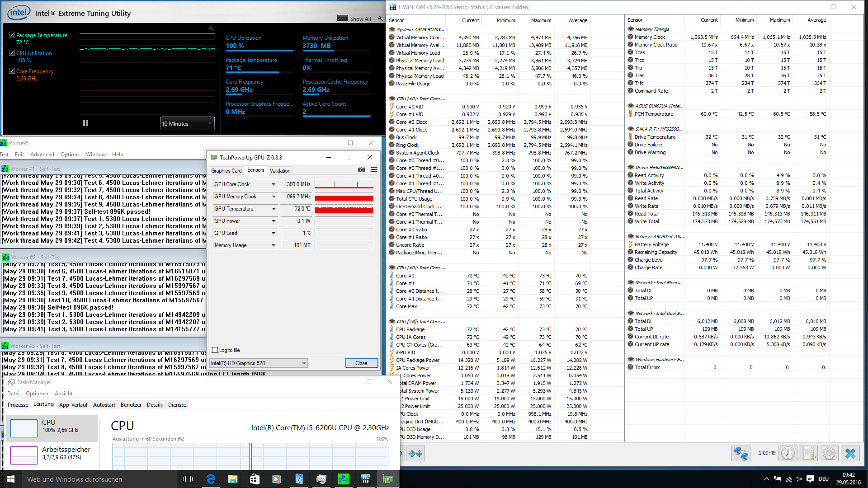Open the Intel HD Graphics 520 selector
Screen dimensions: 868x488
259,363
